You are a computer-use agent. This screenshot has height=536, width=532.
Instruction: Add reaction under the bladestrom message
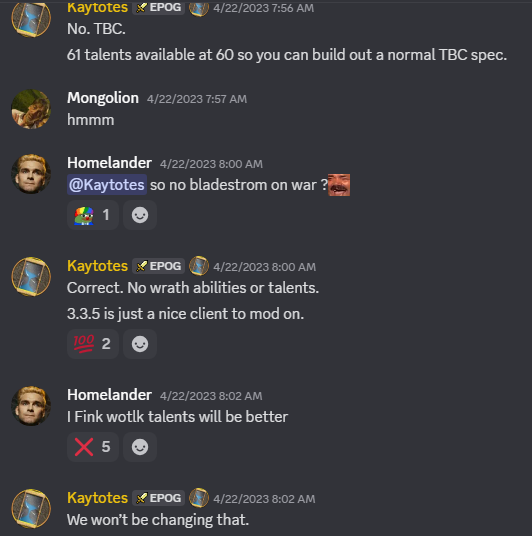coord(140,215)
